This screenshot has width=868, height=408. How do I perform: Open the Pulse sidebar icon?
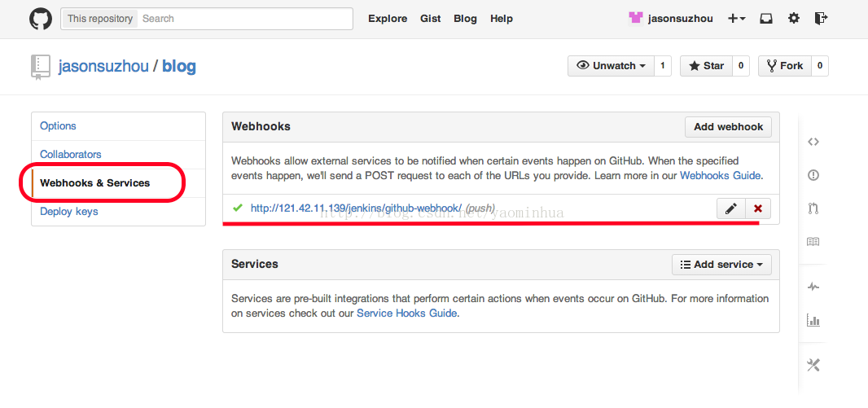[x=813, y=287]
